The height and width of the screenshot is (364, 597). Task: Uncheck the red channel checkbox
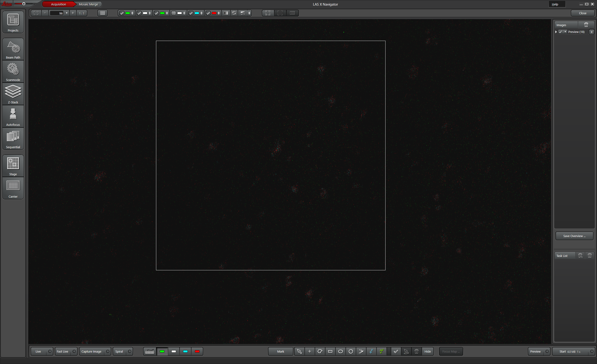(208, 13)
